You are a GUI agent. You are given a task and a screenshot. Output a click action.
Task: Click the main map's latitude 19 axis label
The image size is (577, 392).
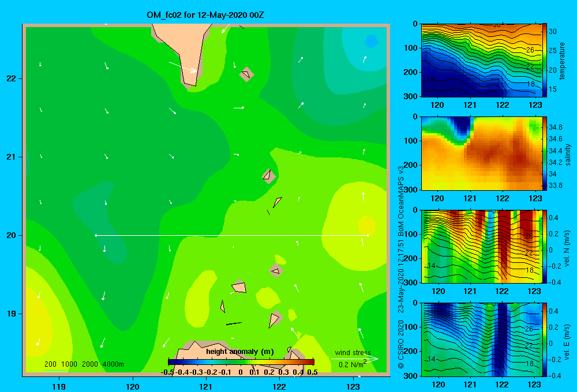[12, 314]
